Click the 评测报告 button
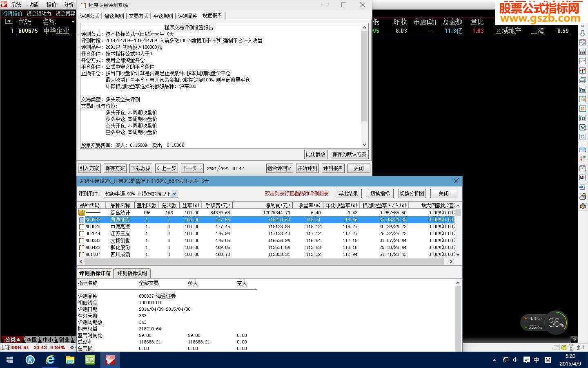Image resolution: width=588 pixels, height=368 pixels. pos(333,168)
